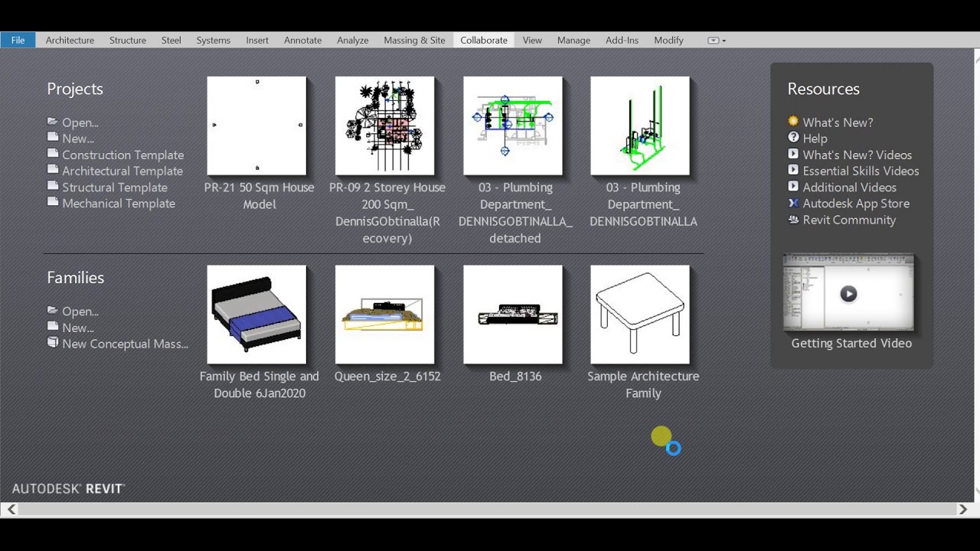Click the New Conceptual Mass icon
The image size is (980, 551).
53,342
